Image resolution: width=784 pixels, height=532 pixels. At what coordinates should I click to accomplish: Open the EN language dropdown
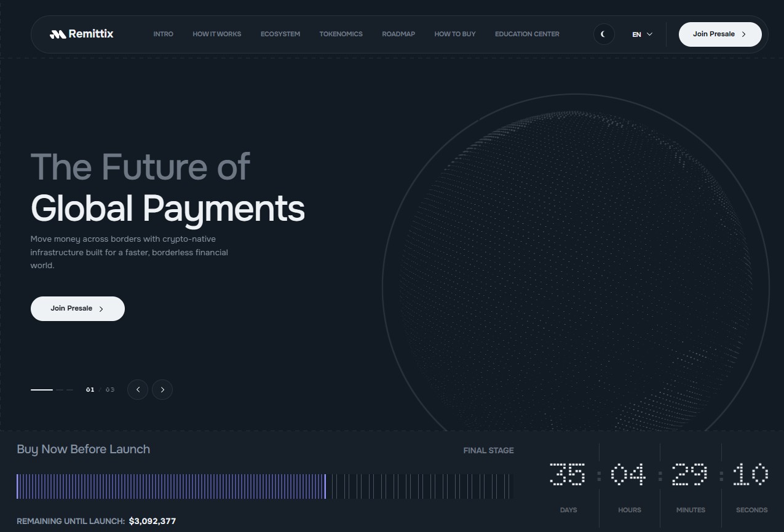tap(642, 34)
